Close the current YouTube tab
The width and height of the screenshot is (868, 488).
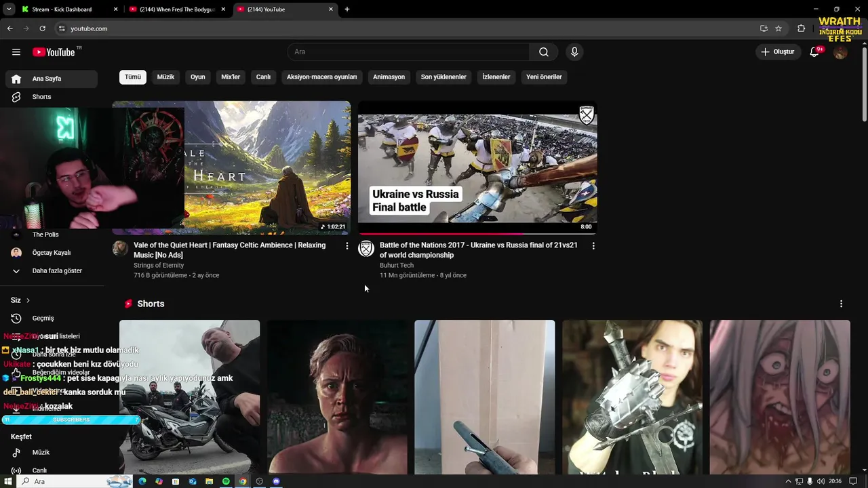pos(331,9)
